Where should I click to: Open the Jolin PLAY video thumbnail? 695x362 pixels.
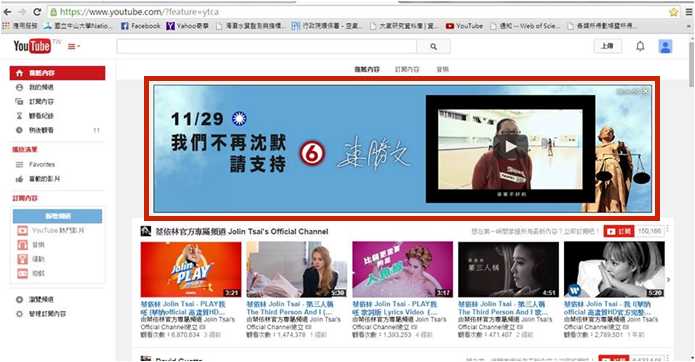point(191,269)
